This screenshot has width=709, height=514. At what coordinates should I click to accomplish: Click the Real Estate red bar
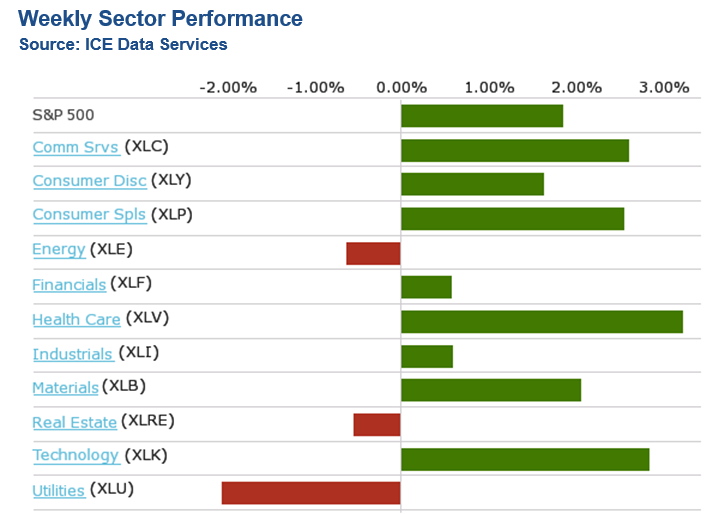coord(376,424)
